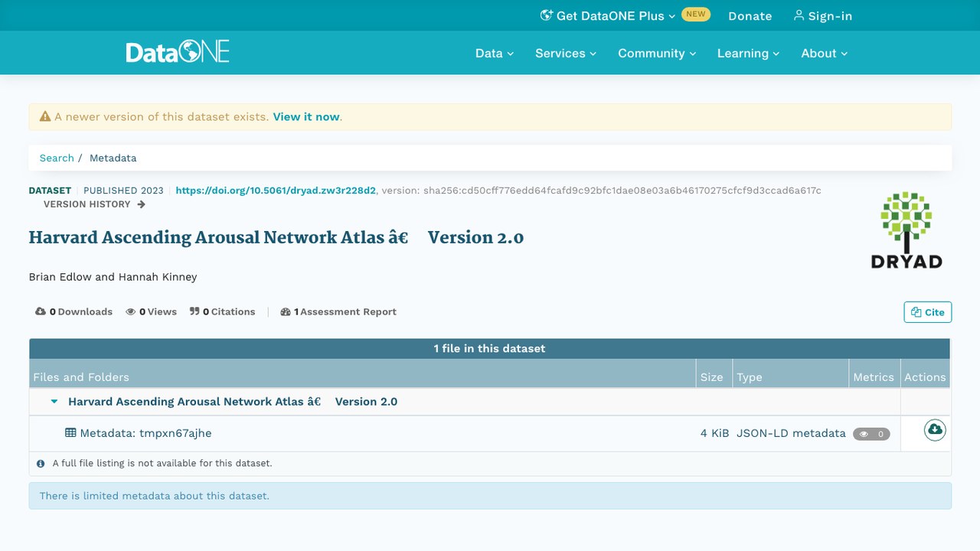
Task: Click the Dryad tree logo
Action: [906, 230]
